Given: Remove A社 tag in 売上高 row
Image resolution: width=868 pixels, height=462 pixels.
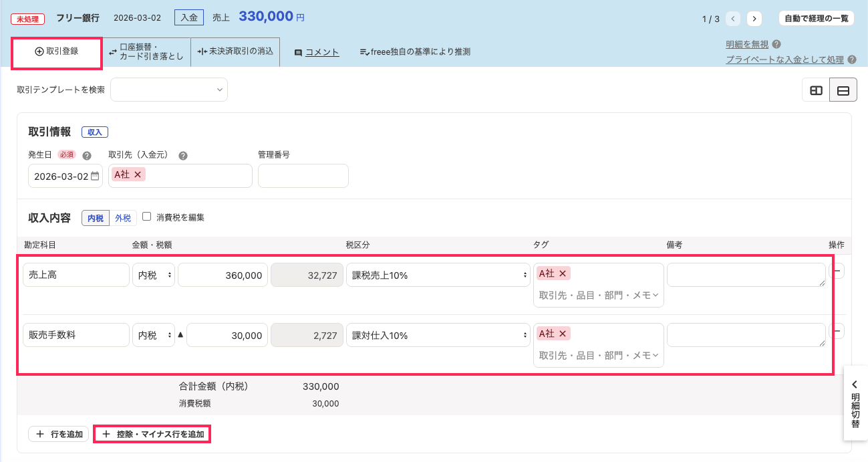Looking at the screenshot, I should tap(563, 273).
